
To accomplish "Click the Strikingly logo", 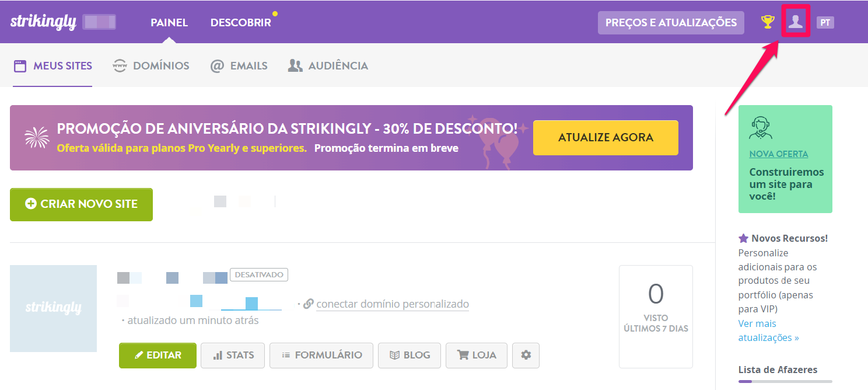I will pos(43,22).
